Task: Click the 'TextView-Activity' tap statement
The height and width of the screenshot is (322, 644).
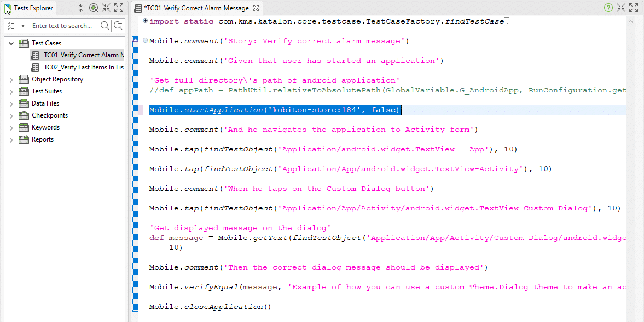Action: pos(350,169)
